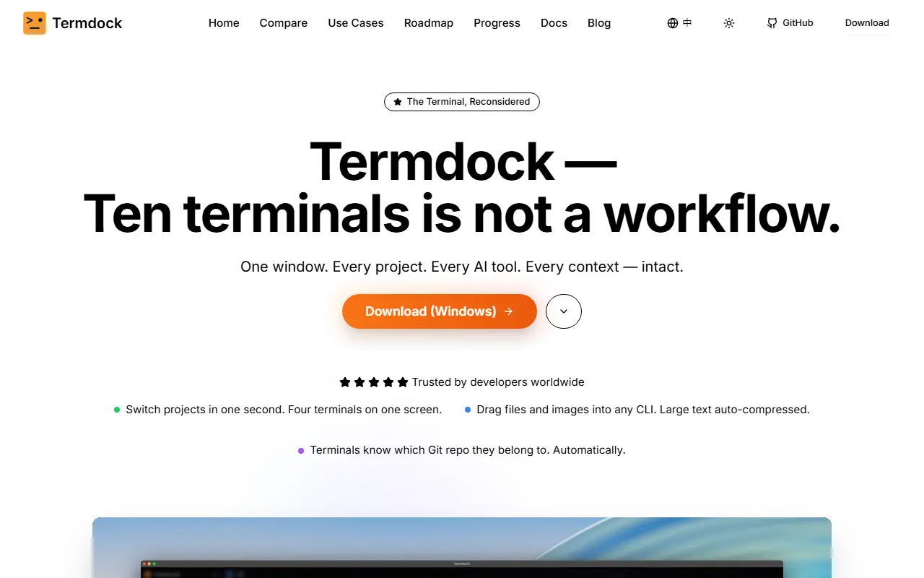Click the headline 'Ten terminals is not a workflow.'

click(x=462, y=214)
